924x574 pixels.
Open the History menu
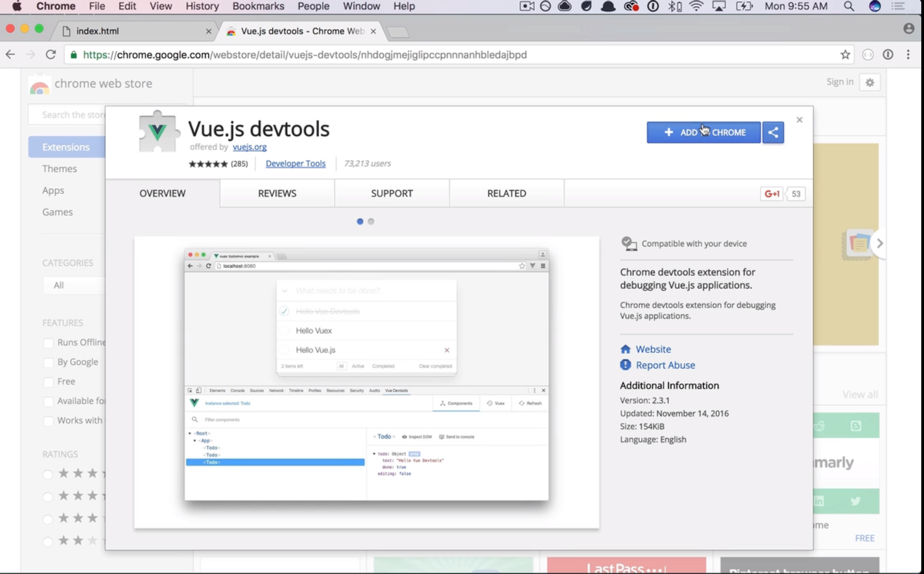click(202, 6)
